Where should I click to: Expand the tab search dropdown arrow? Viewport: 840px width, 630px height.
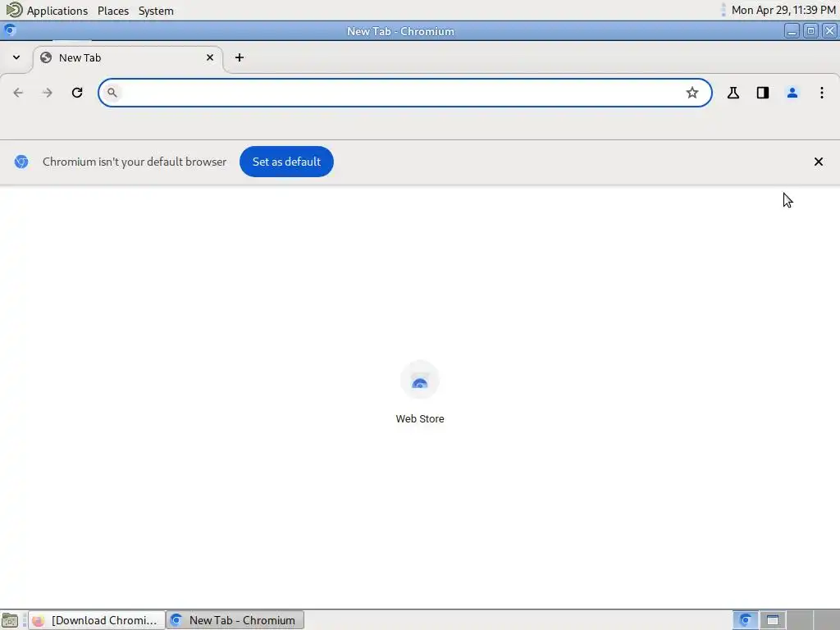16,57
